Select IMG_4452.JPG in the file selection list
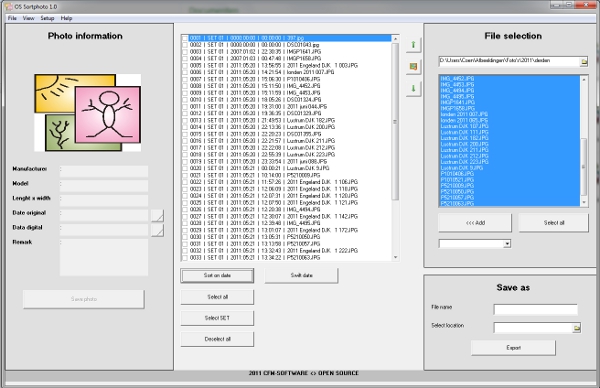Screen dimensions: 600x388 [510, 79]
